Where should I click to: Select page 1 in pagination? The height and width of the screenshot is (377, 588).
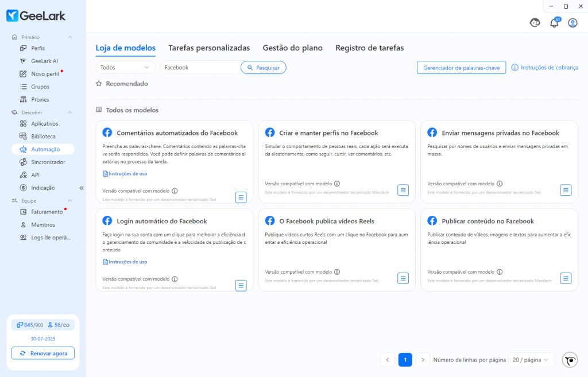pyautogui.click(x=405, y=360)
